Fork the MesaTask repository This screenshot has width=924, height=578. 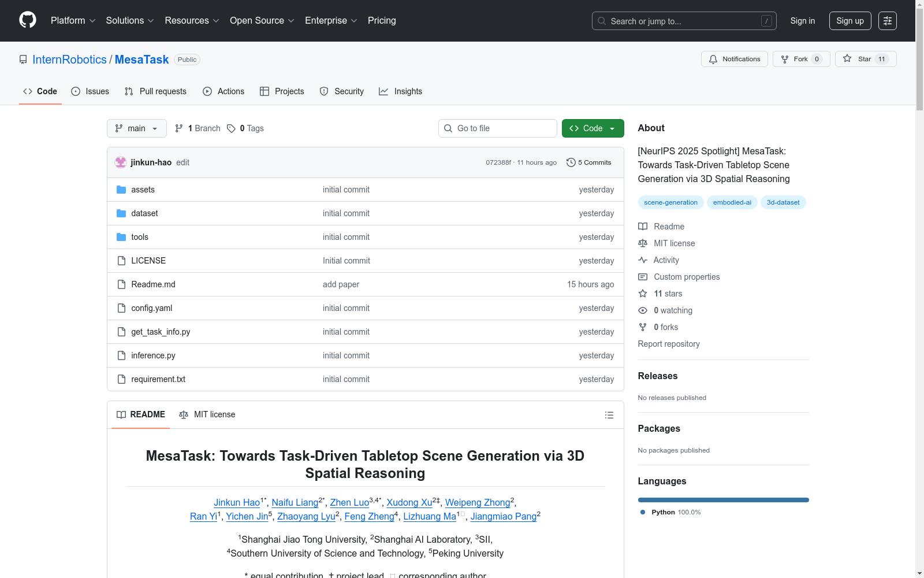(x=802, y=59)
